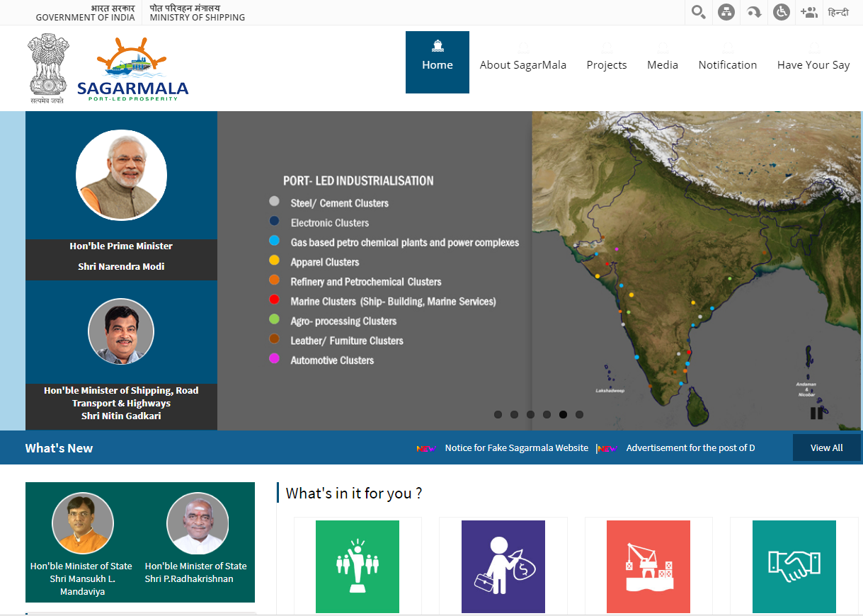Click the red port crane icon tile
Image resolution: width=863 pixels, height=616 pixels.
(648, 566)
